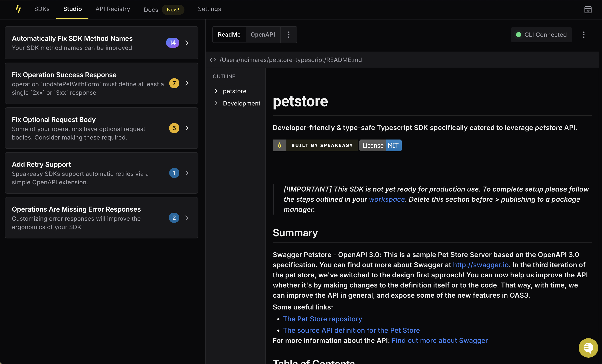The height and width of the screenshot is (364, 602).
Task: Follow The Pet Store repository link
Action: [x=322, y=319]
